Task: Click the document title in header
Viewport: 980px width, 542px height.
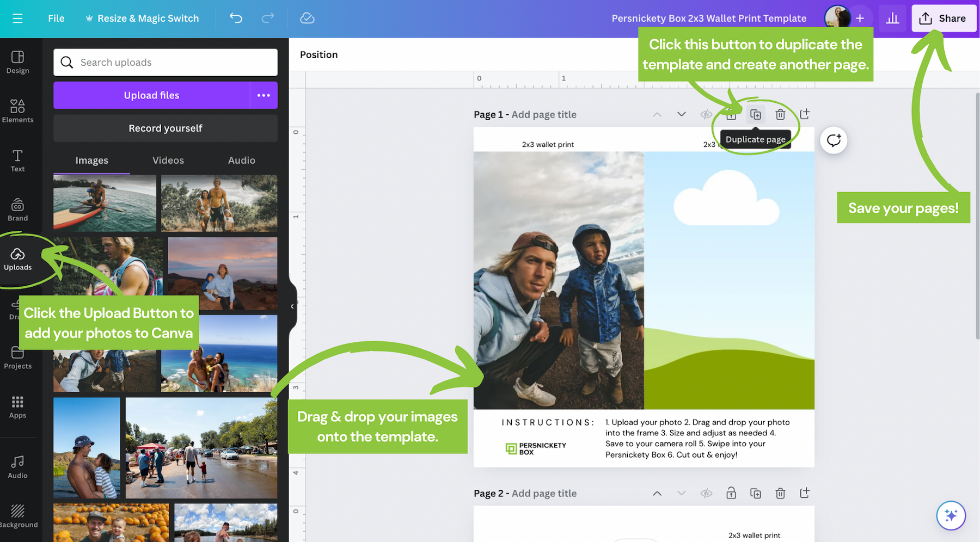Action: 709,19
